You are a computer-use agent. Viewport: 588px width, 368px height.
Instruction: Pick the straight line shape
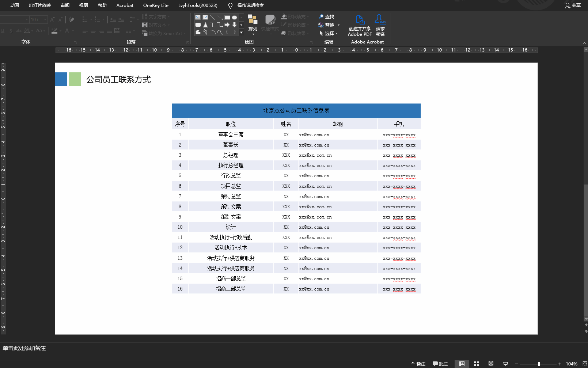pos(212,17)
